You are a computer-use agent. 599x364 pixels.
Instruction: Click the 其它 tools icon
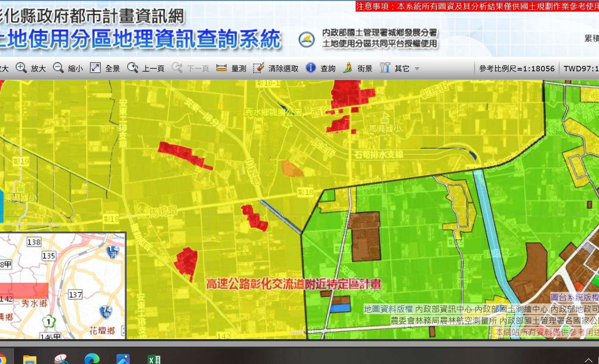tap(385, 68)
